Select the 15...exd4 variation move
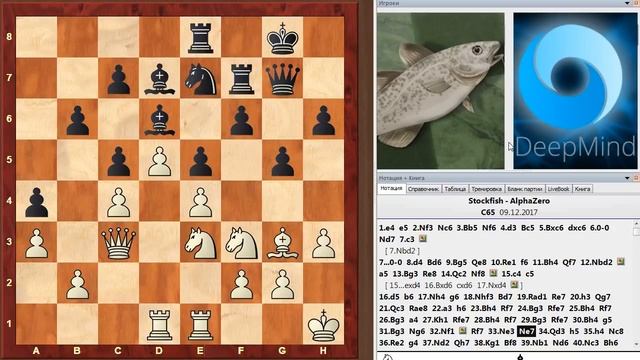This screenshot has width=640, height=360. coord(404,285)
